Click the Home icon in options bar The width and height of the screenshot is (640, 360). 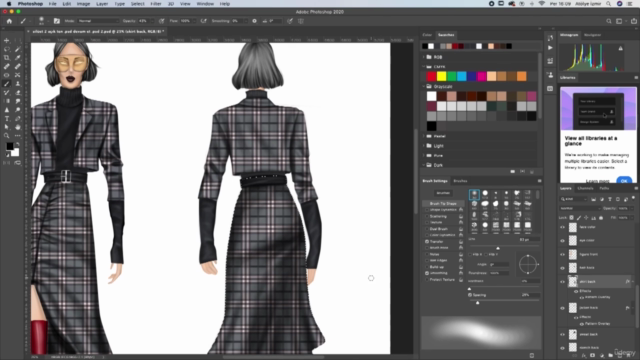[9, 21]
